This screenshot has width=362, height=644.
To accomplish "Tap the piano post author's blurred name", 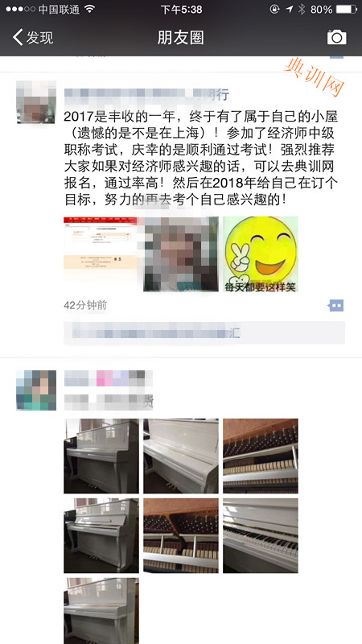I will coord(109,378).
